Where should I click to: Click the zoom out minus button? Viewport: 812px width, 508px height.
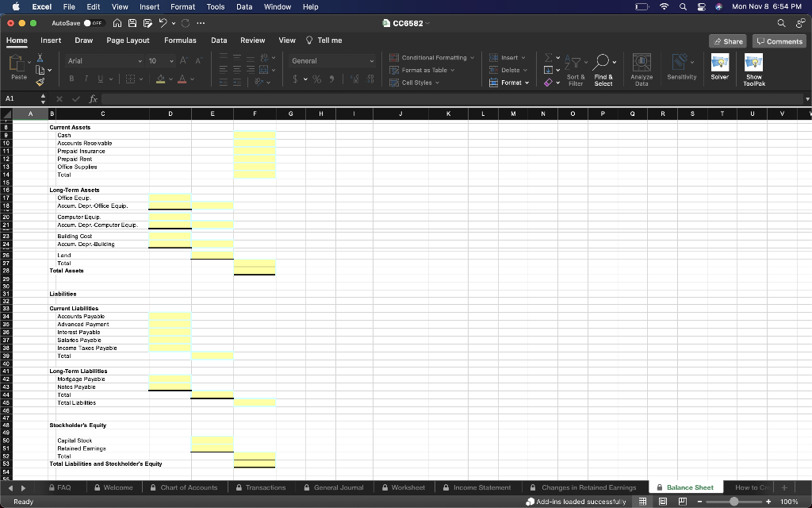(699, 502)
